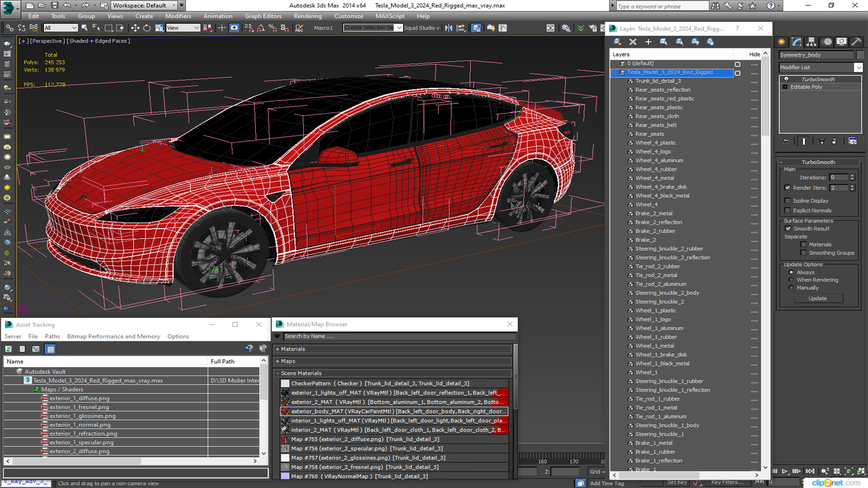
Task: Click the Full Path column header
Action: pyautogui.click(x=222, y=361)
